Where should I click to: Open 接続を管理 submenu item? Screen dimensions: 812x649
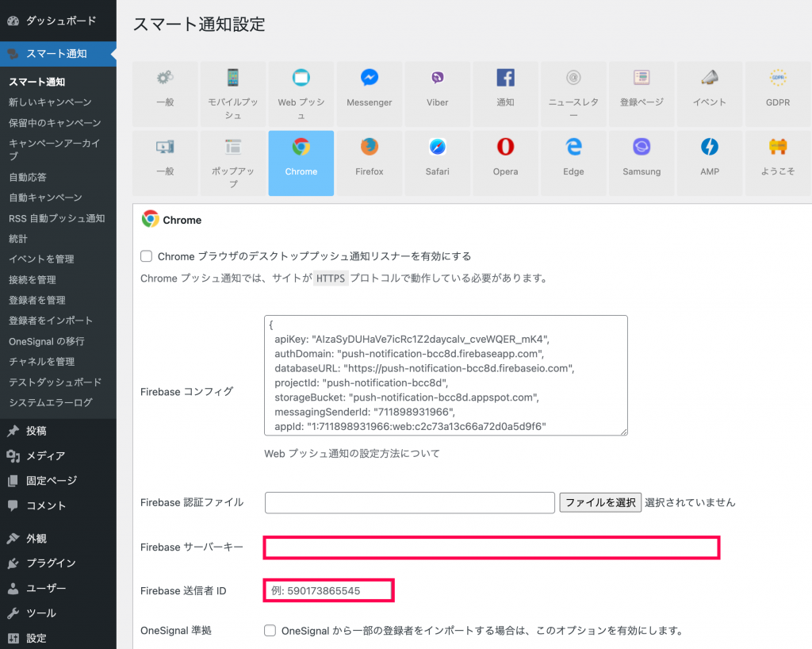pos(32,280)
